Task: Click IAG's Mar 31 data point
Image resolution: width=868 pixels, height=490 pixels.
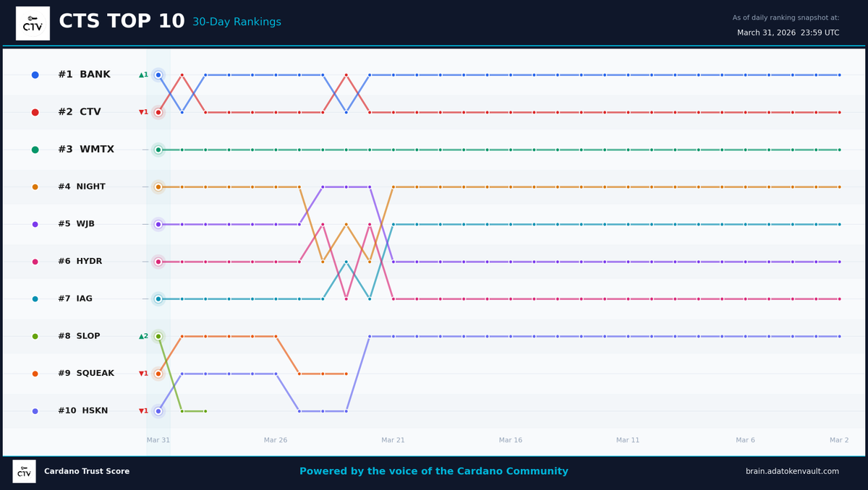Action: 158,299
